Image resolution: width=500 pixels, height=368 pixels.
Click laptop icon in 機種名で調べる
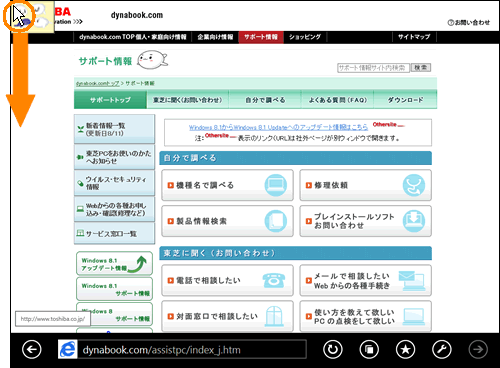pos(276,185)
